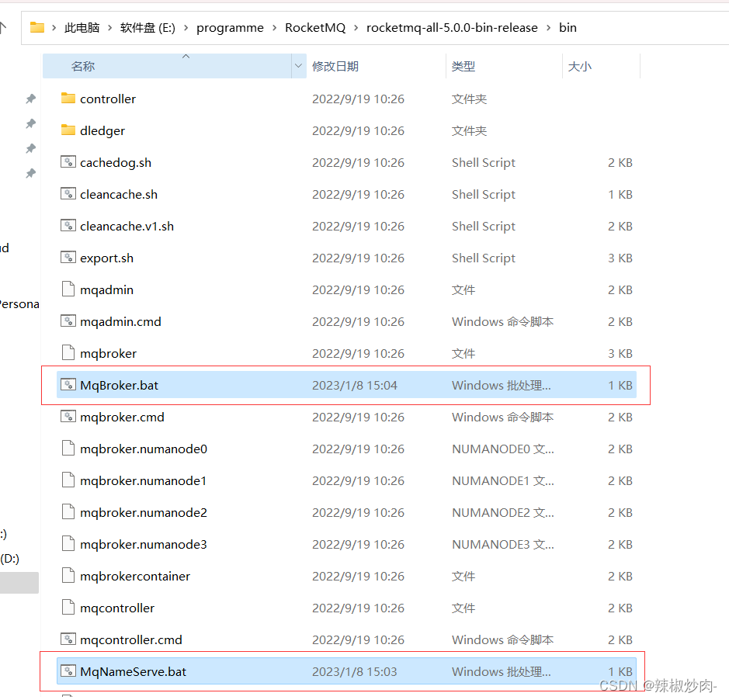The width and height of the screenshot is (729, 700).
Task: Click the MqBroker.bat batch file icon
Action: (68, 384)
